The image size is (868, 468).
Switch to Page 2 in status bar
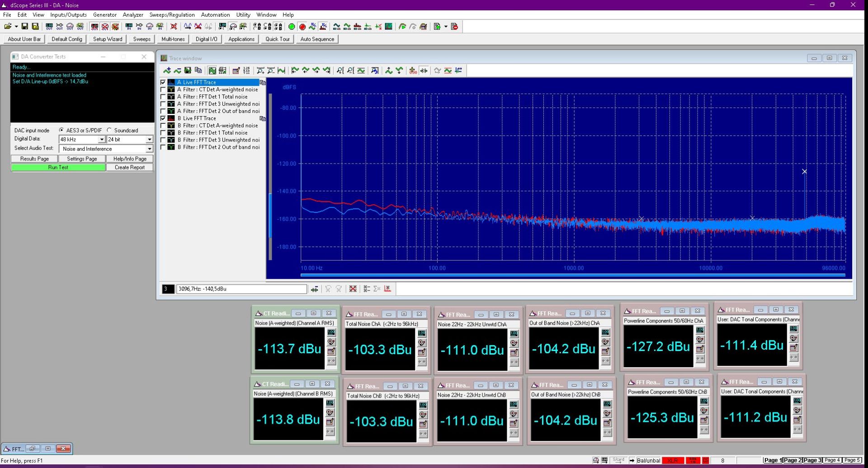[x=793, y=460]
